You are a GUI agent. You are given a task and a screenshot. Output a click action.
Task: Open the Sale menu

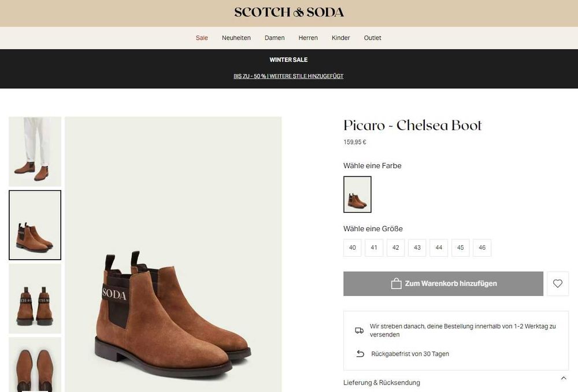tap(202, 38)
